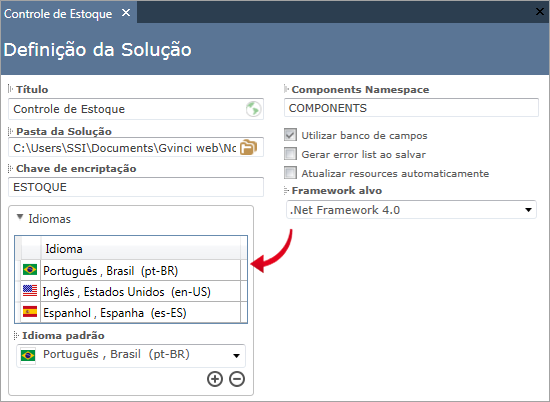Click the Chave de encriptação field
This screenshot has width=550, height=402.
pos(136,187)
